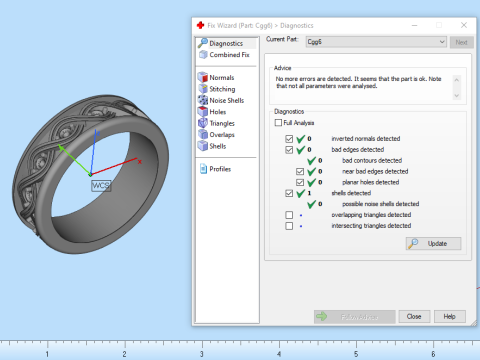Image resolution: width=480 pixels, height=360 pixels.
Task: Go to the Triangles page
Action: 222,123
